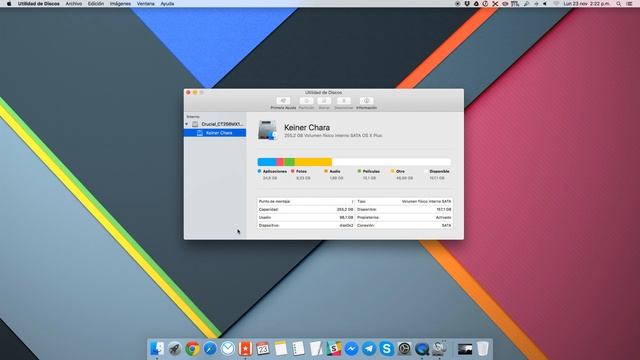Viewport: 640px width, 360px height.
Task: Open the dark settings app next to Skype
Action: coord(404,349)
